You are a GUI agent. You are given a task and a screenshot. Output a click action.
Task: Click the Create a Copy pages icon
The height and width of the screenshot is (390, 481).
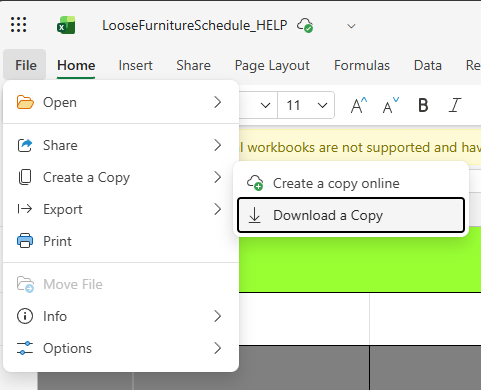25,177
